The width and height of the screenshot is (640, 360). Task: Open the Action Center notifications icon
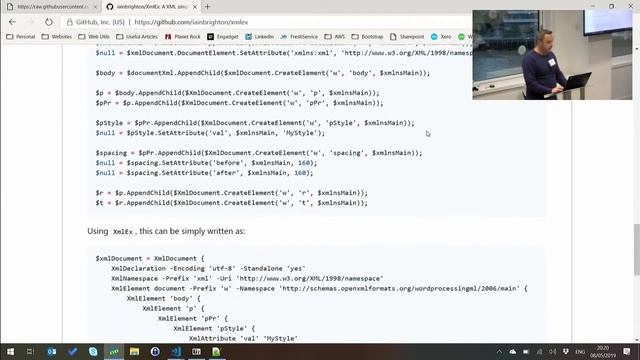[x=627, y=352]
